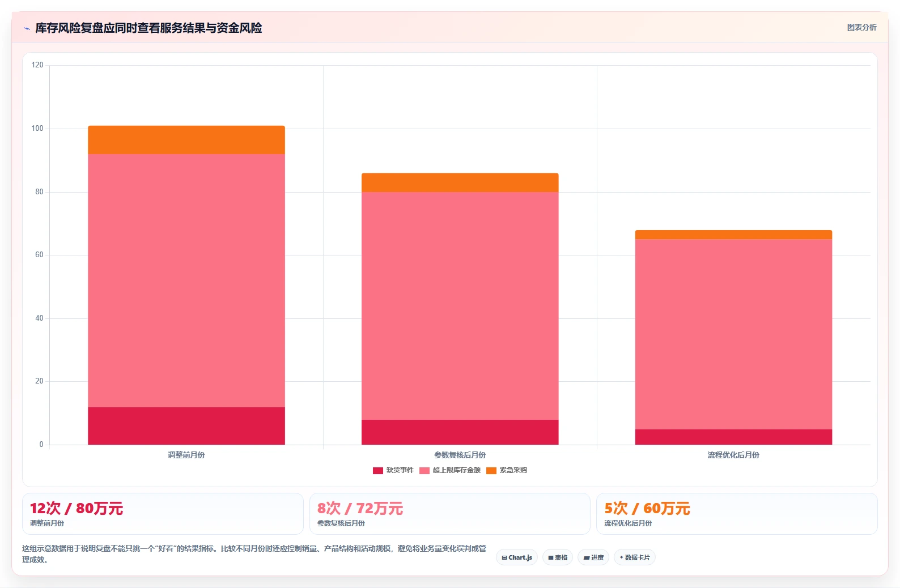The height and width of the screenshot is (588, 900).
Task: Click the pink segment of 流程优化后月份 bar
Action: pos(733,334)
